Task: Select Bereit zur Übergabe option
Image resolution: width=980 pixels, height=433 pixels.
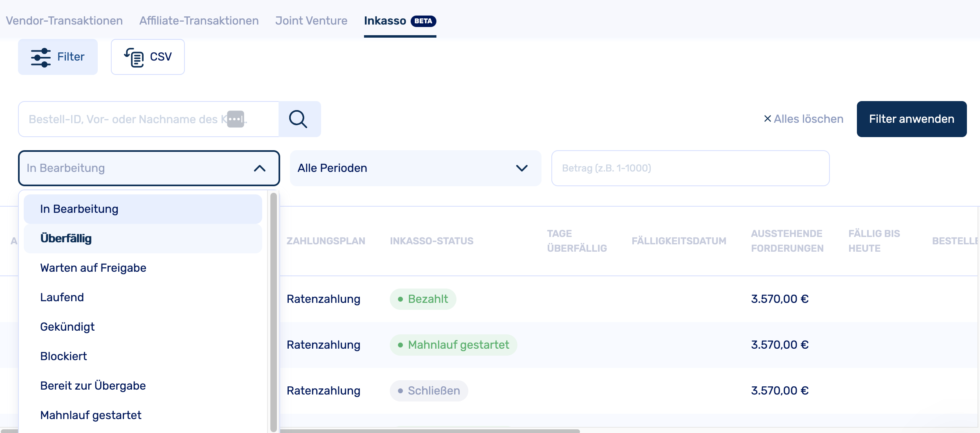Action: pyautogui.click(x=93, y=386)
